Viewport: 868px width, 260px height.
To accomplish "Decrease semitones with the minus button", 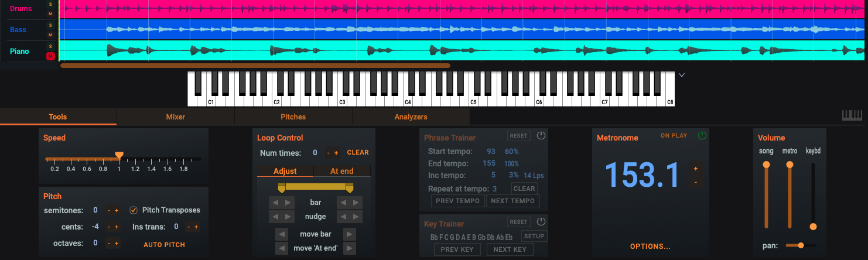I will pos(109,211).
